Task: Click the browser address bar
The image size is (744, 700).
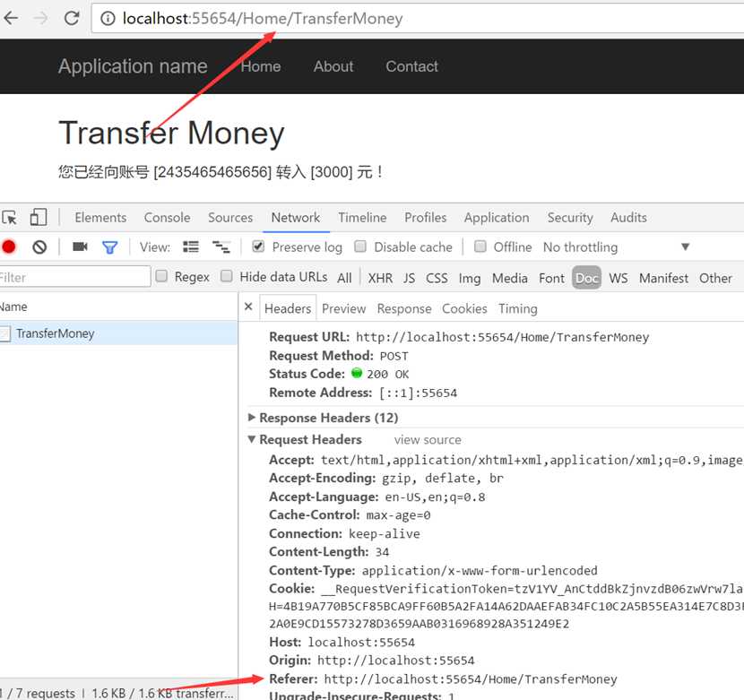Action: click(x=418, y=19)
